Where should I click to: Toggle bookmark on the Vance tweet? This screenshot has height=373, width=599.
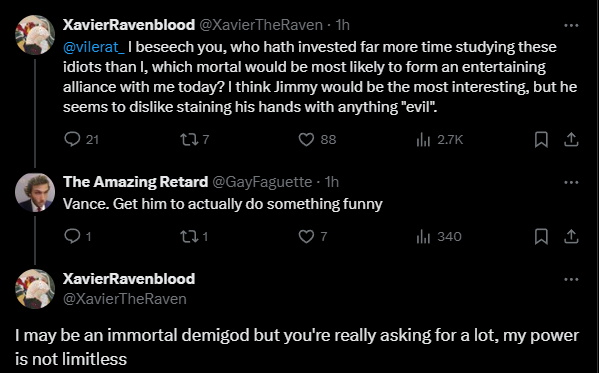tap(541, 237)
